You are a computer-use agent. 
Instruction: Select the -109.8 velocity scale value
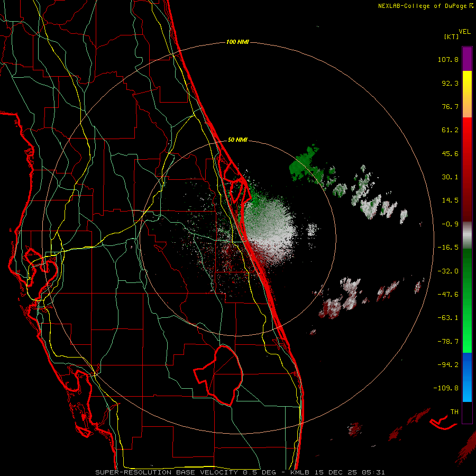[x=446, y=388]
